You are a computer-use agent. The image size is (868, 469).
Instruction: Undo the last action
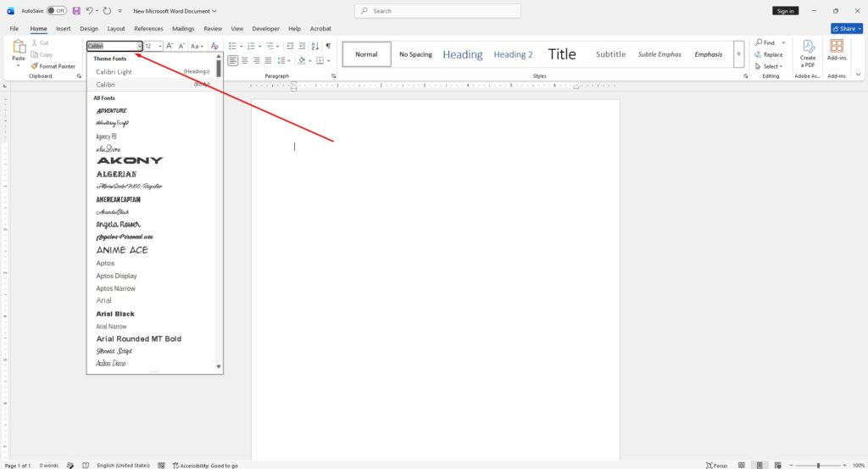[x=89, y=11]
